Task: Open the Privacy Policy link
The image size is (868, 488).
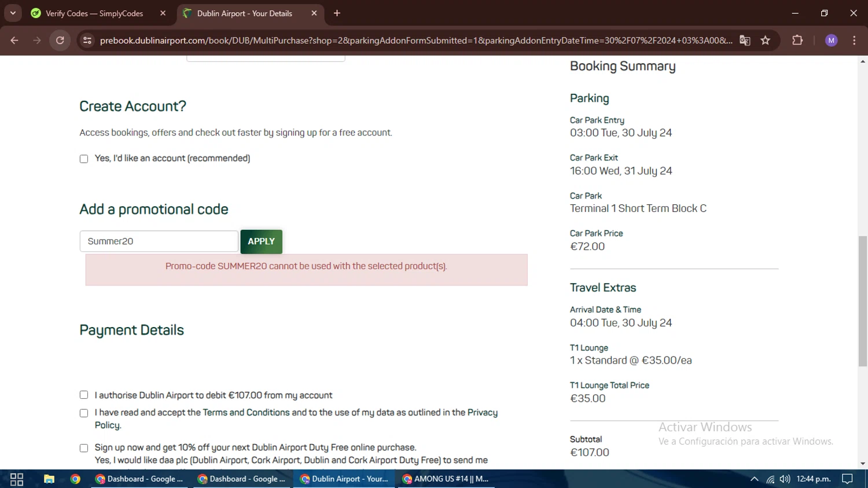Action: pos(482,412)
